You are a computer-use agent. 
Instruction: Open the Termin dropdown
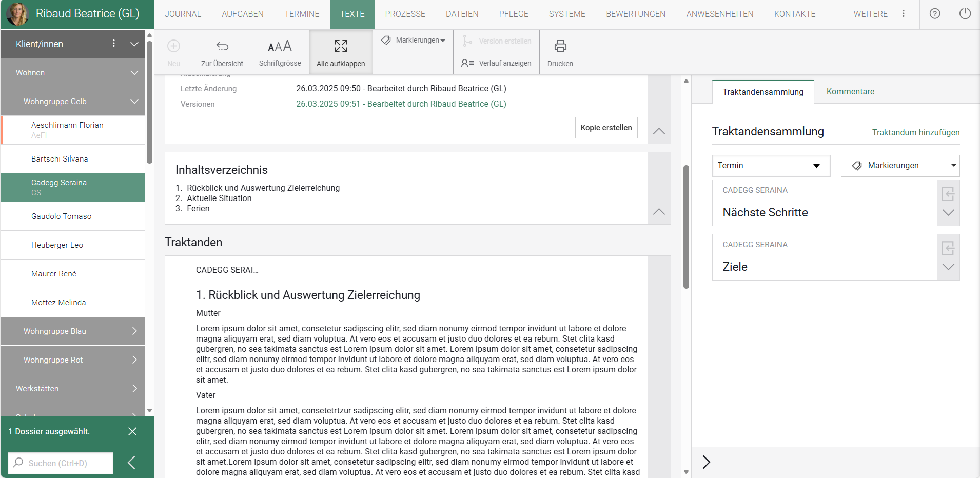tap(771, 166)
